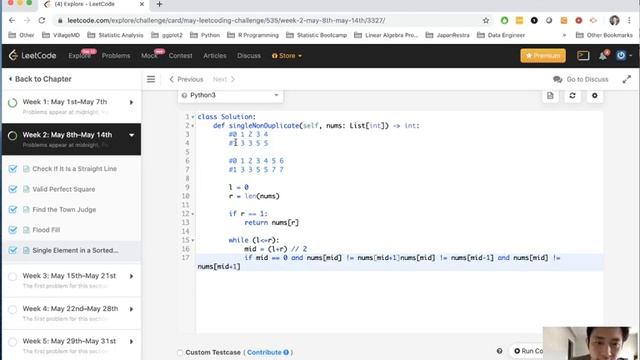Open the Other Bookmarks folder
640x360 pixels.
(x=604, y=35)
